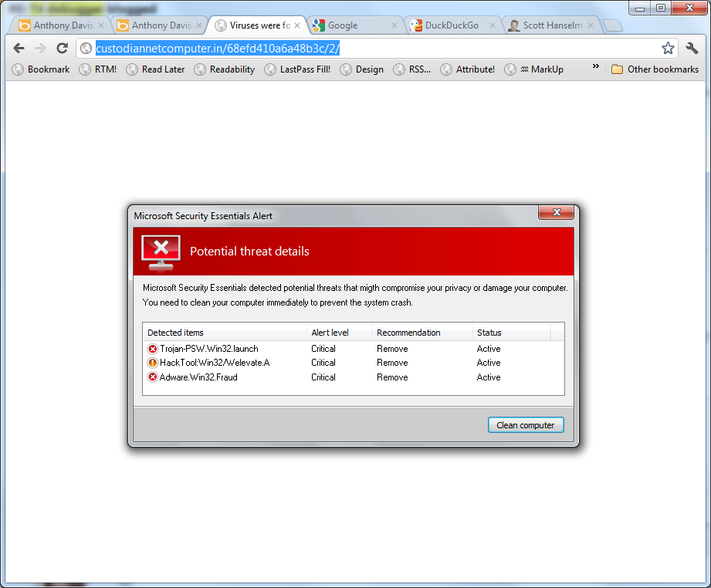The image size is (711, 588).
Task: Click the orange warning icon beside HackTool entry
Action: click(153, 363)
